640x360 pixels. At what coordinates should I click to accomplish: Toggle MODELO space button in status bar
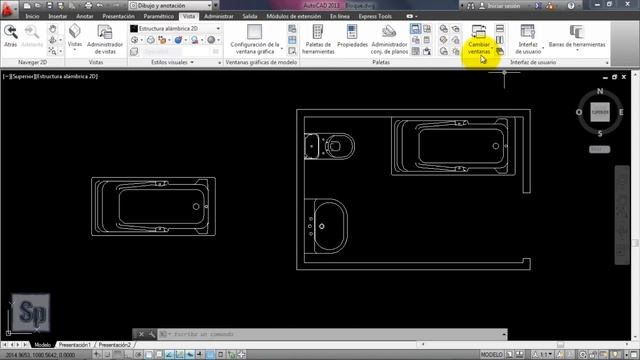(x=491, y=354)
